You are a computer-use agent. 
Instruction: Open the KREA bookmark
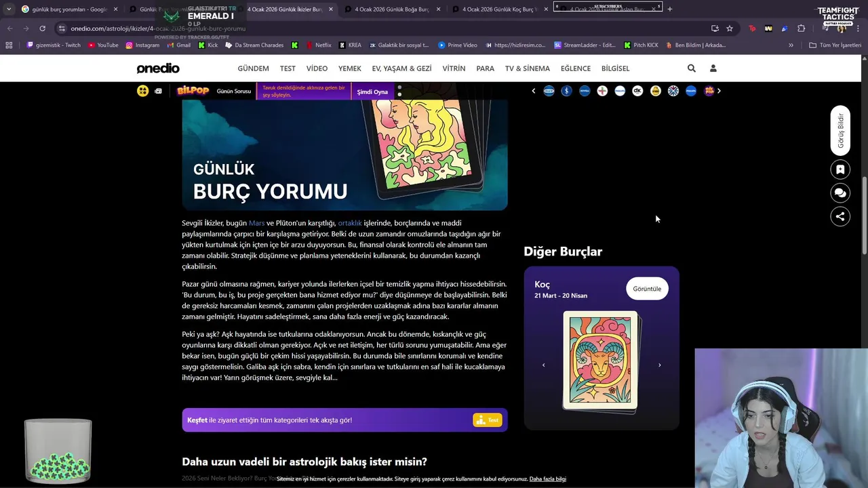[350, 45]
